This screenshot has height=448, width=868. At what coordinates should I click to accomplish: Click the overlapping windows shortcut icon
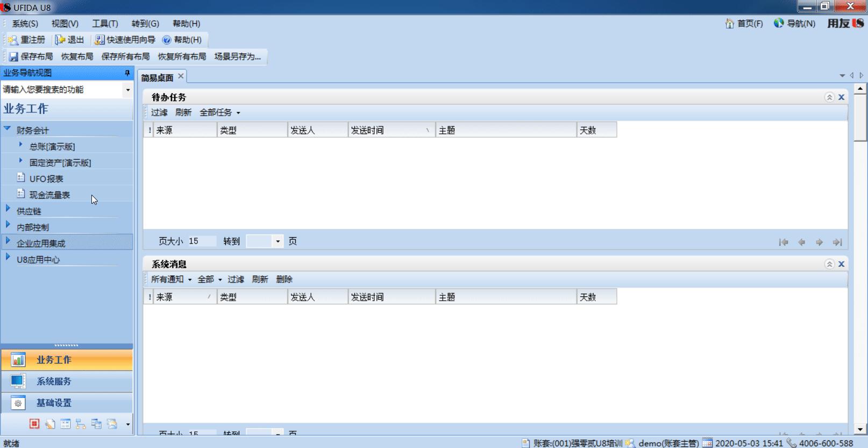pos(96,424)
